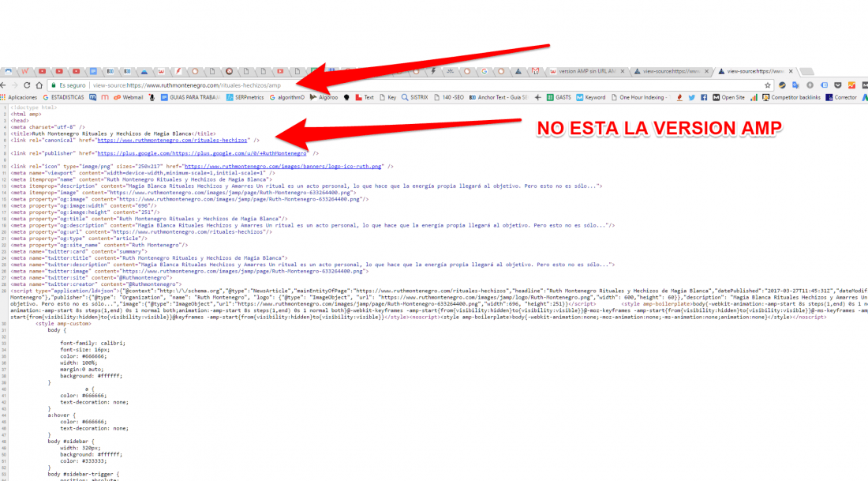Viewport: 868px width, 481px height.
Task: Click the orange chart extension icon
Action: pyautogui.click(x=851, y=85)
